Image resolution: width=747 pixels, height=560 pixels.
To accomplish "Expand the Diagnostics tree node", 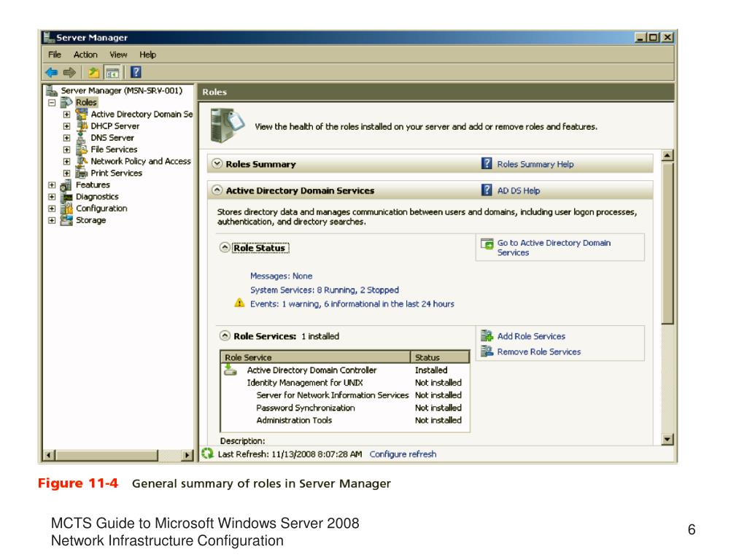I will [52, 196].
